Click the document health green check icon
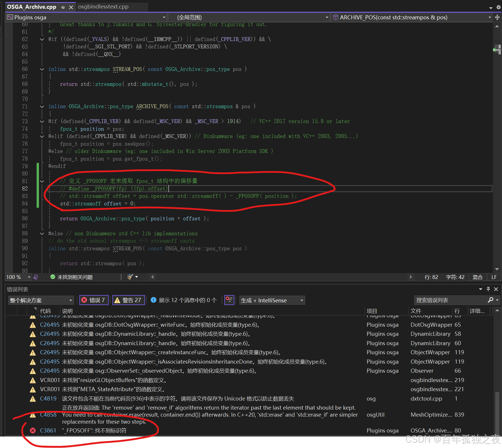This screenshot has width=502, height=448. click(x=53, y=277)
